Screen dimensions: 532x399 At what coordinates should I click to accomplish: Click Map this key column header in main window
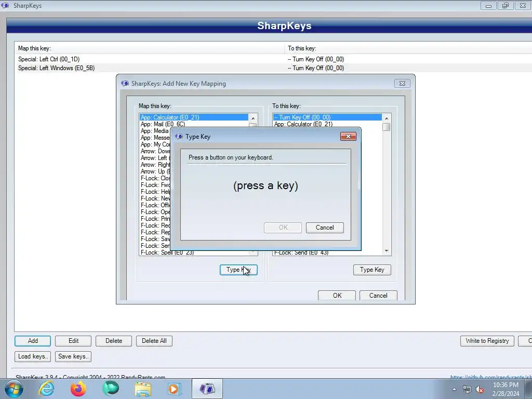tap(149, 48)
